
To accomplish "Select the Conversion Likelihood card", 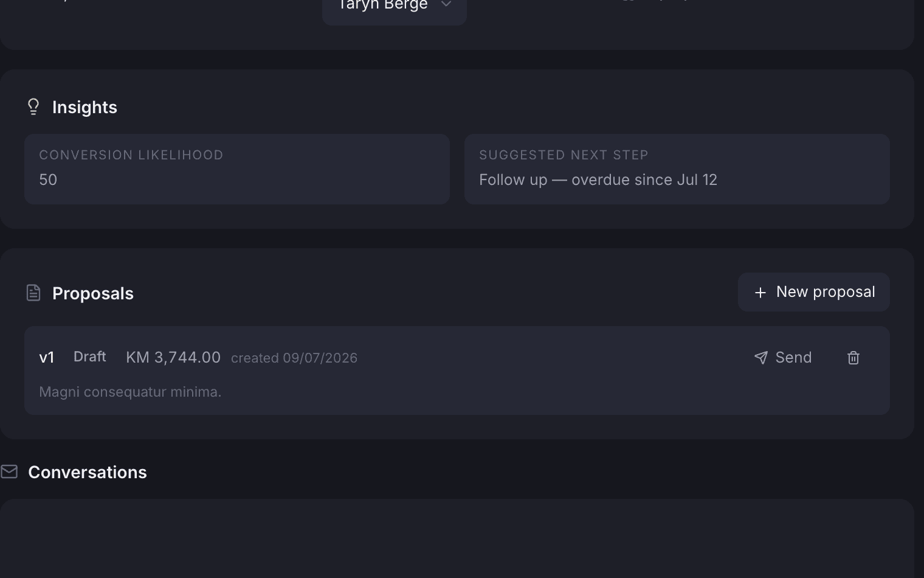I will (x=237, y=169).
